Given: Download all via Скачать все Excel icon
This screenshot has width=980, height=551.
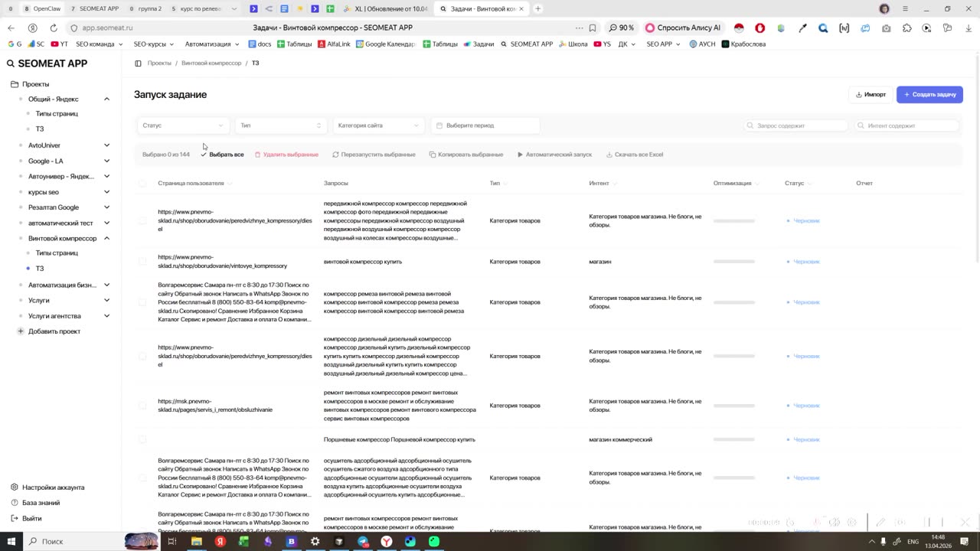Looking at the screenshot, I should tap(609, 155).
